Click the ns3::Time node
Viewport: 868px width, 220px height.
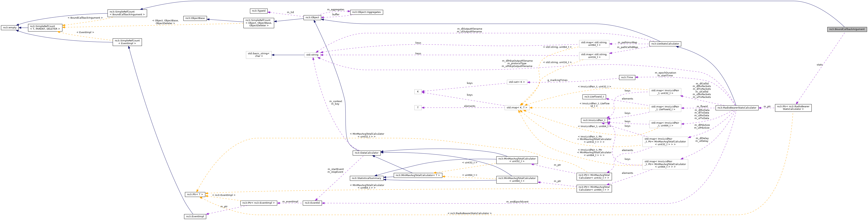click(627, 77)
